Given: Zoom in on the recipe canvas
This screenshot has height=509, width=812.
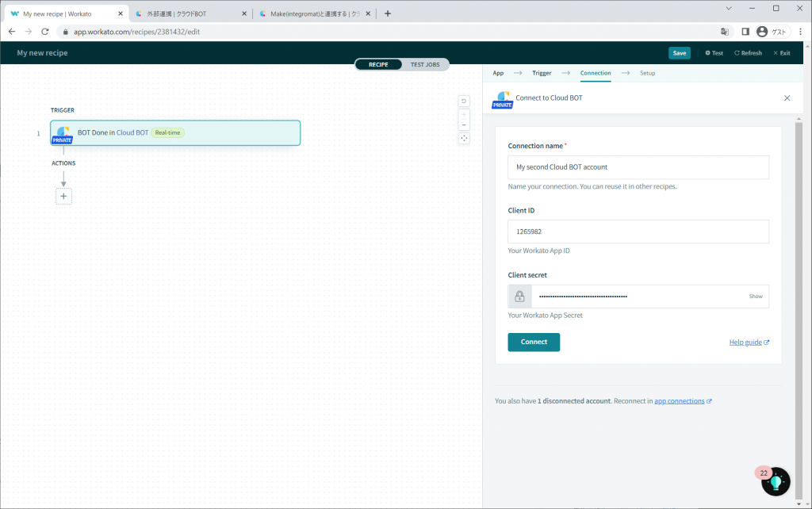Looking at the screenshot, I should [464, 114].
